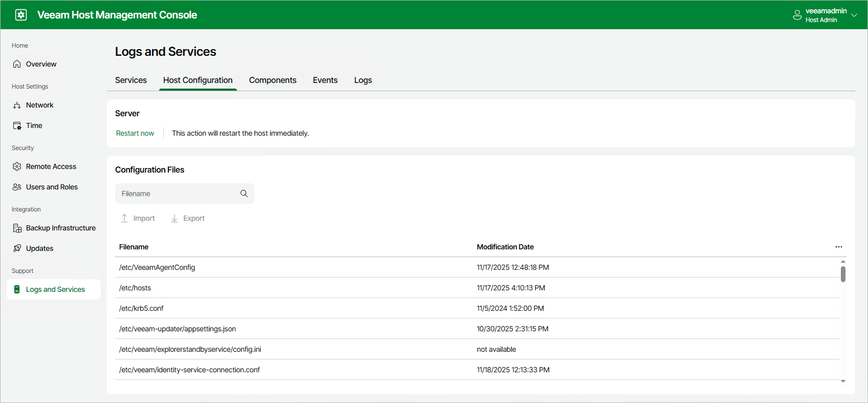This screenshot has width=868, height=403.
Task: Click the Veeam Host Management Console title
Action: pos(117,15)
